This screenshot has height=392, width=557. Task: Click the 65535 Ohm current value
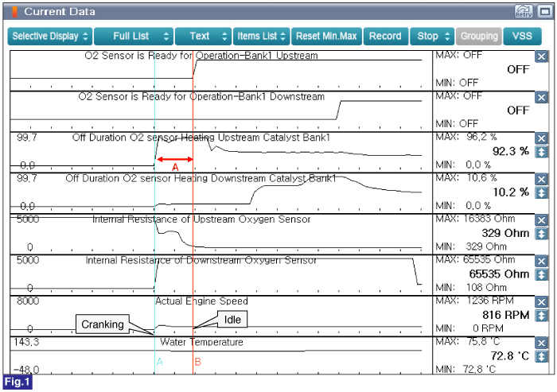(500, 274)
